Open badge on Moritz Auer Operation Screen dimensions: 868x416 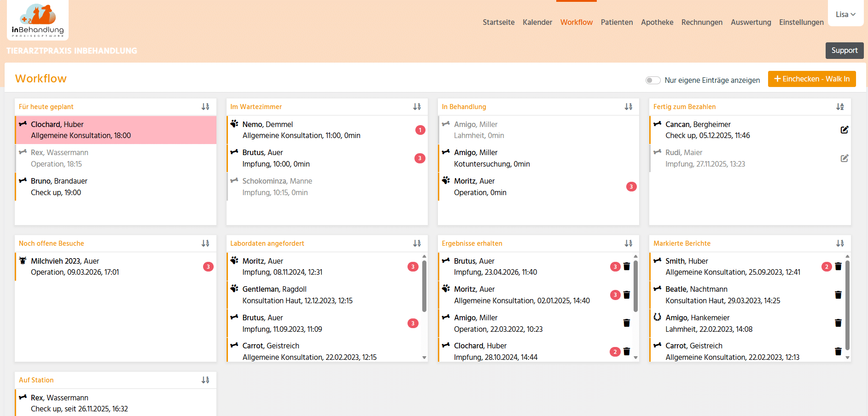coord(631,187)
